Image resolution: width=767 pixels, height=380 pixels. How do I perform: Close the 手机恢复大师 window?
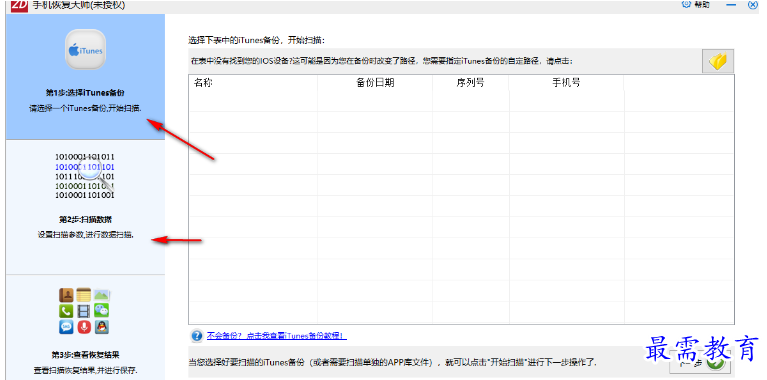point(752,4)
